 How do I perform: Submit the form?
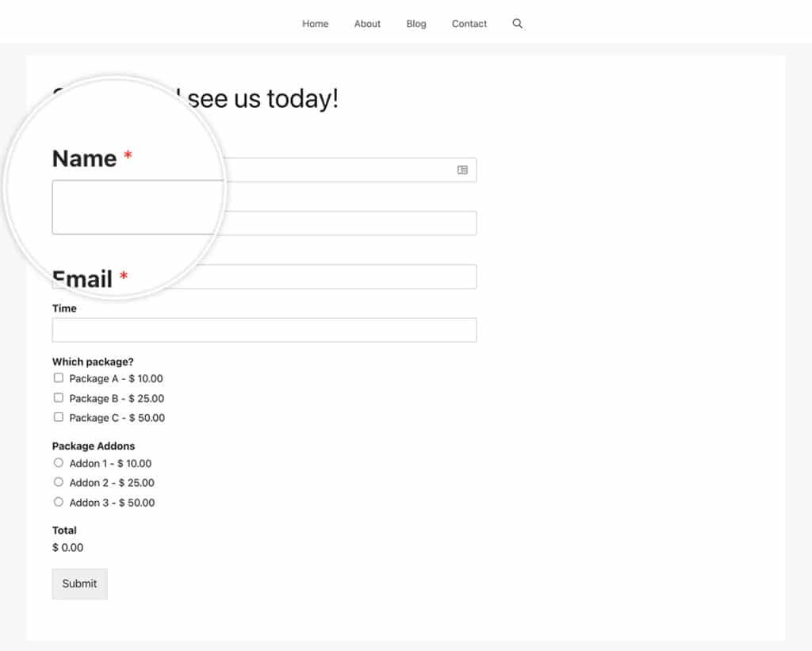tap(80, 584)
